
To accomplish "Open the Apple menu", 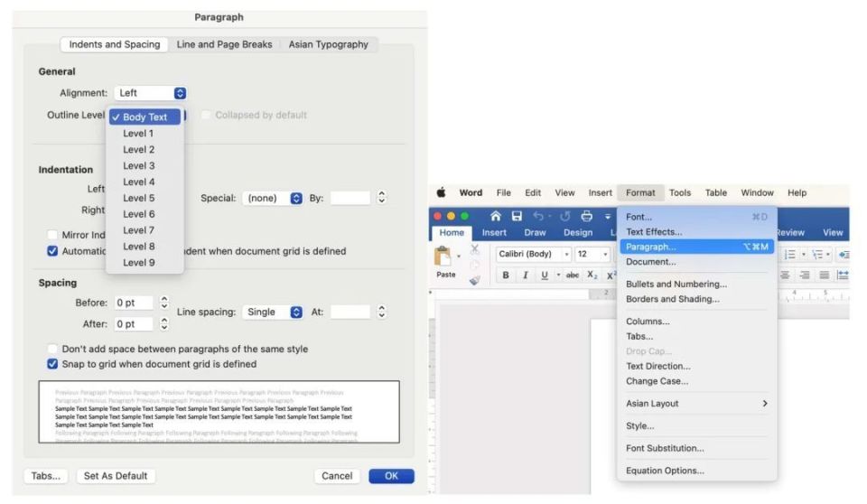I will pos(441,192).
